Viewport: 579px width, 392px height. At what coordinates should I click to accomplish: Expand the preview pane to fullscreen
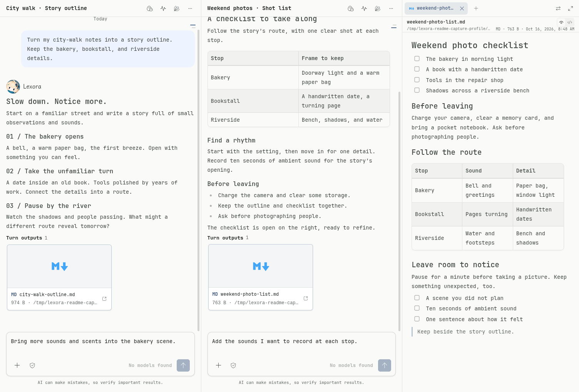tap(571, 8)
